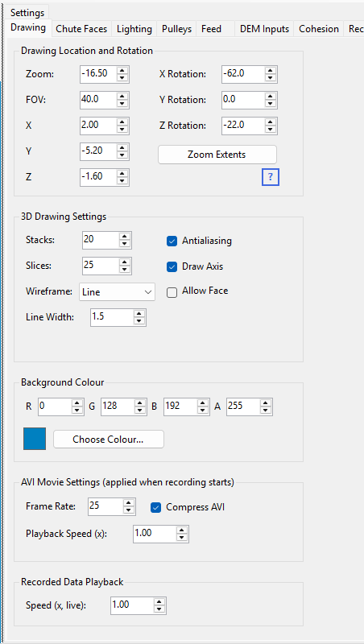Increase the B colour value
Viewport: 364px width, 644px height.
203,403
